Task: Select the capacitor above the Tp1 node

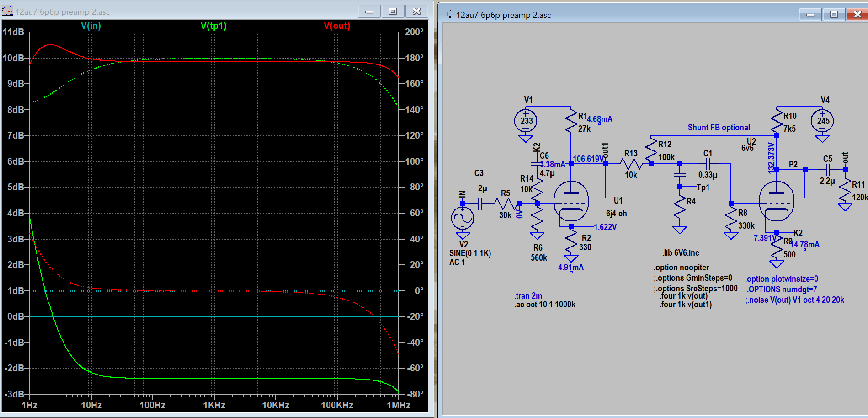Action: [680, 175]
